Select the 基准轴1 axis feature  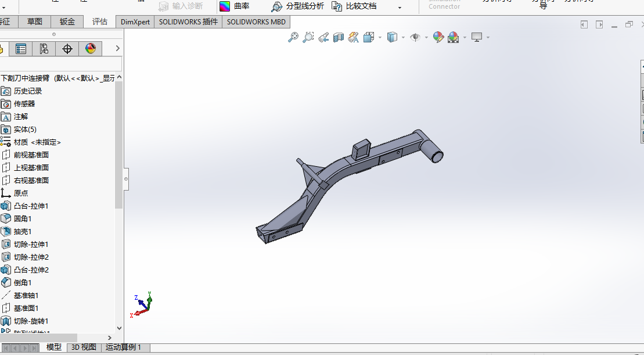pyautogui.click(x=26, y=295)
